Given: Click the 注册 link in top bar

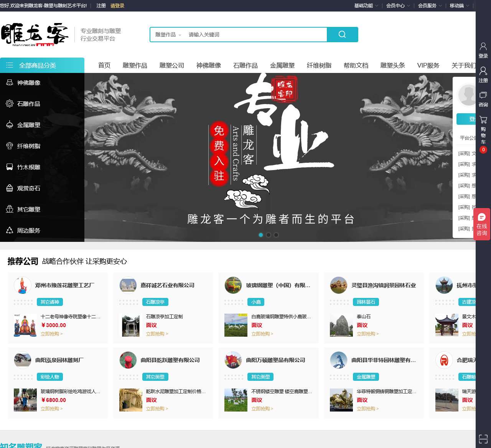Looking at the screenshot, I should pos(101,6).
